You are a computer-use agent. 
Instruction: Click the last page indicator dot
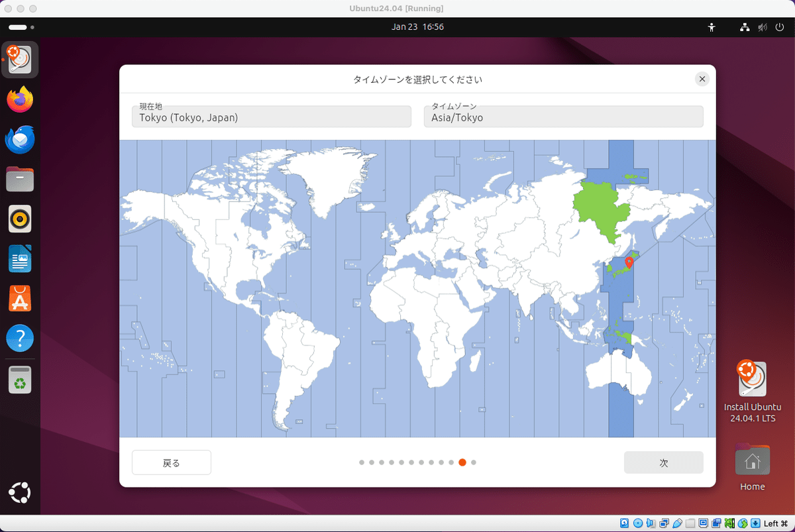coord(473,462)
